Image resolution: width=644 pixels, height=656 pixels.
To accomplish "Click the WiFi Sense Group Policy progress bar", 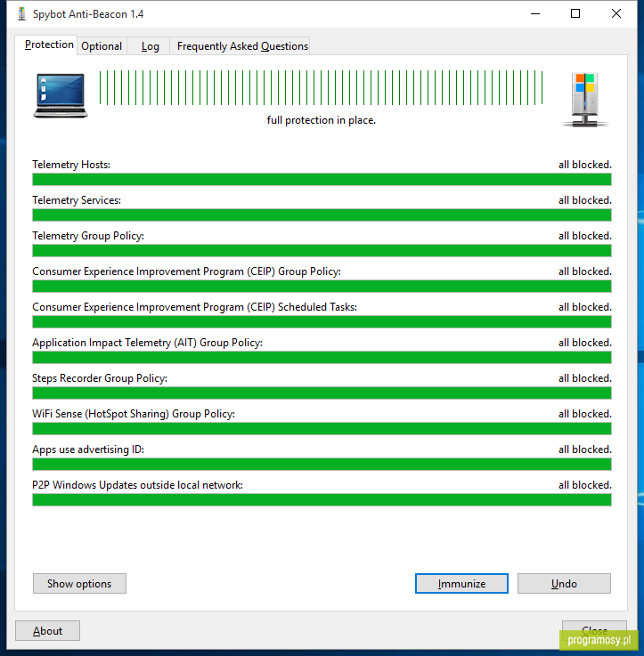I will [322, 428].
